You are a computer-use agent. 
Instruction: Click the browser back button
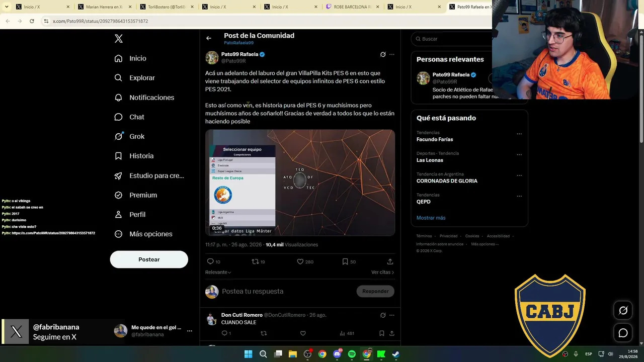coord(8,21)
